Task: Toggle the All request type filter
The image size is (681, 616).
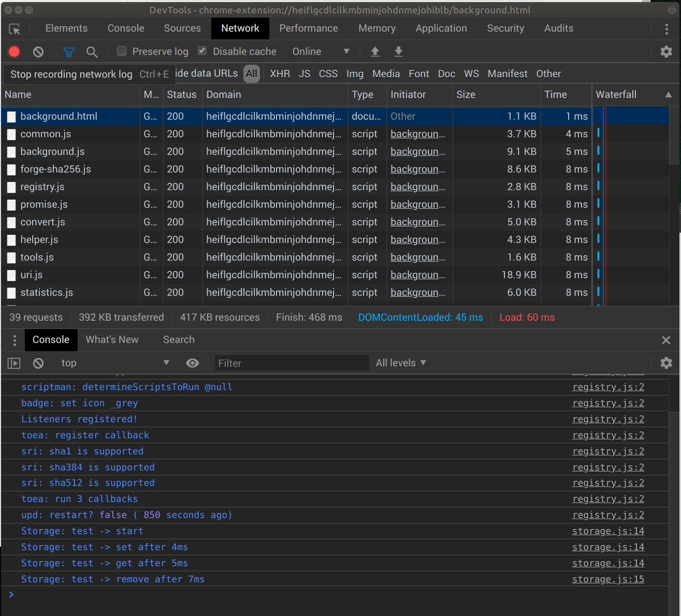Action: [x=252, y=74]
